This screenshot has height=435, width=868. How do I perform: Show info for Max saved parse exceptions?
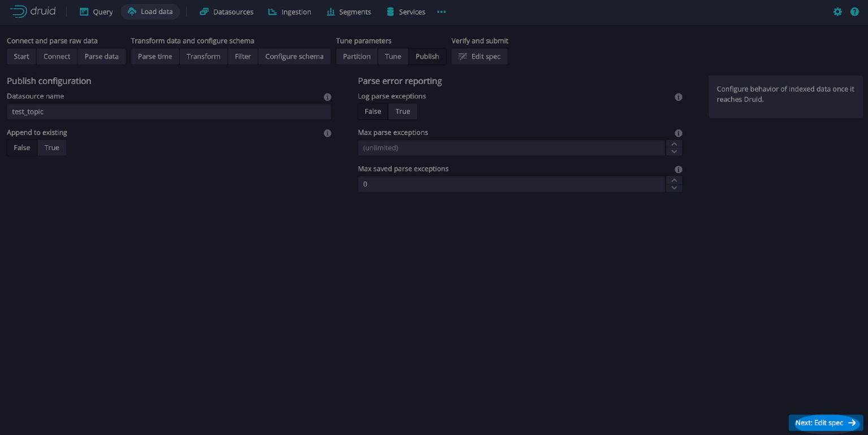[x=678, y=170]
